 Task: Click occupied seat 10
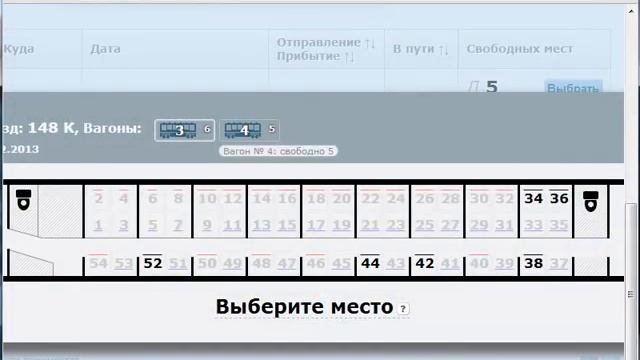click(x=207, y=198)
